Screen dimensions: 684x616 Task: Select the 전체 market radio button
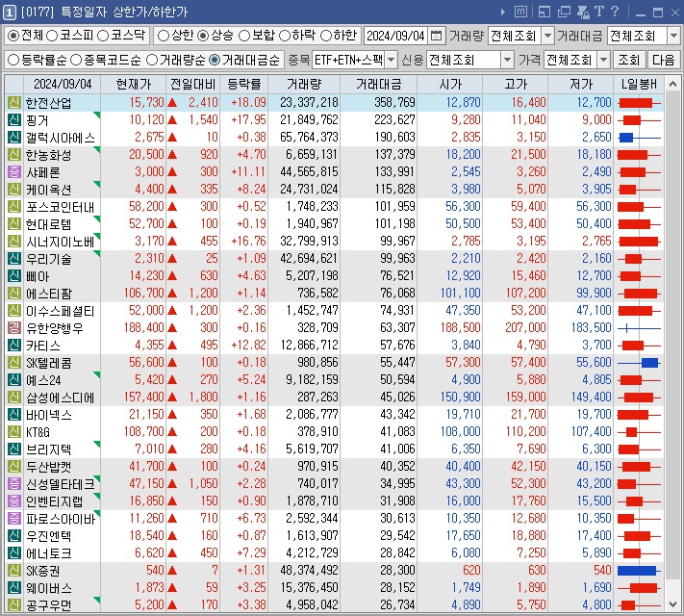click(14, 36)
